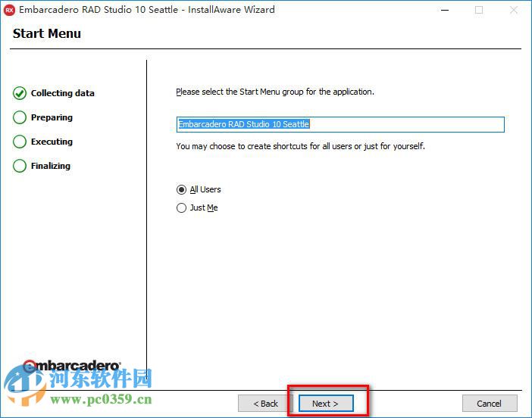This screenshot has width=532, height=418.
Task: Click the Collecting data checkmark icon
Action: coord(20,93)
